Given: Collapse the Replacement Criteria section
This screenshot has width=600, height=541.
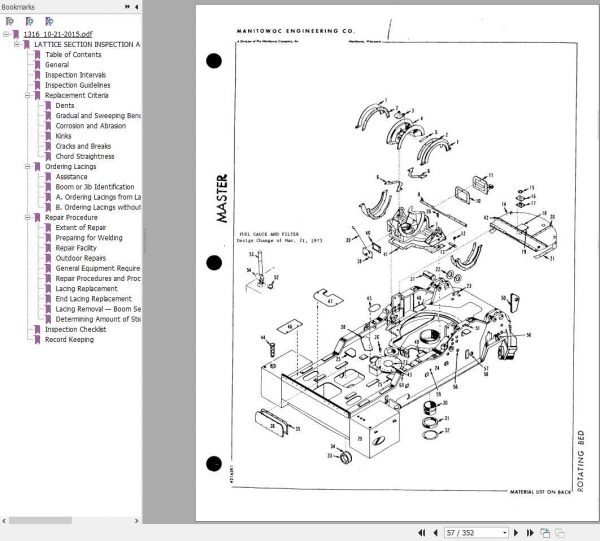Looking at the screenshot, I should (27, 95).
